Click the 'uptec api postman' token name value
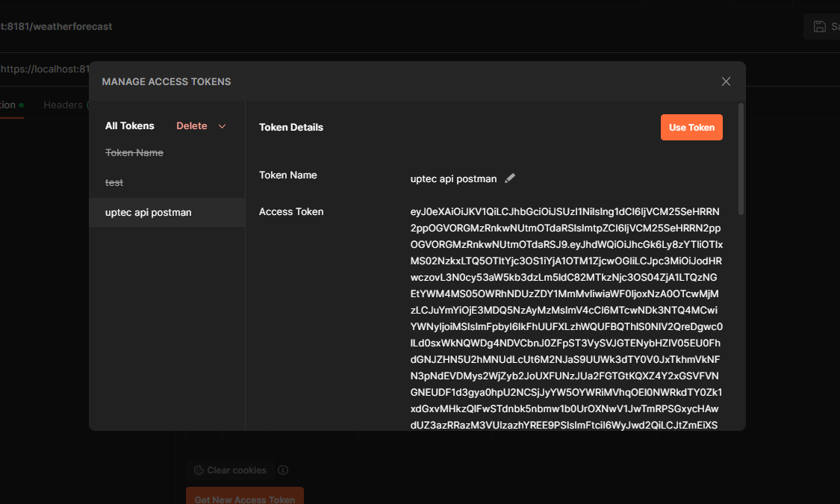This screenshot has height=504, width=840. (x=453, y=179)
